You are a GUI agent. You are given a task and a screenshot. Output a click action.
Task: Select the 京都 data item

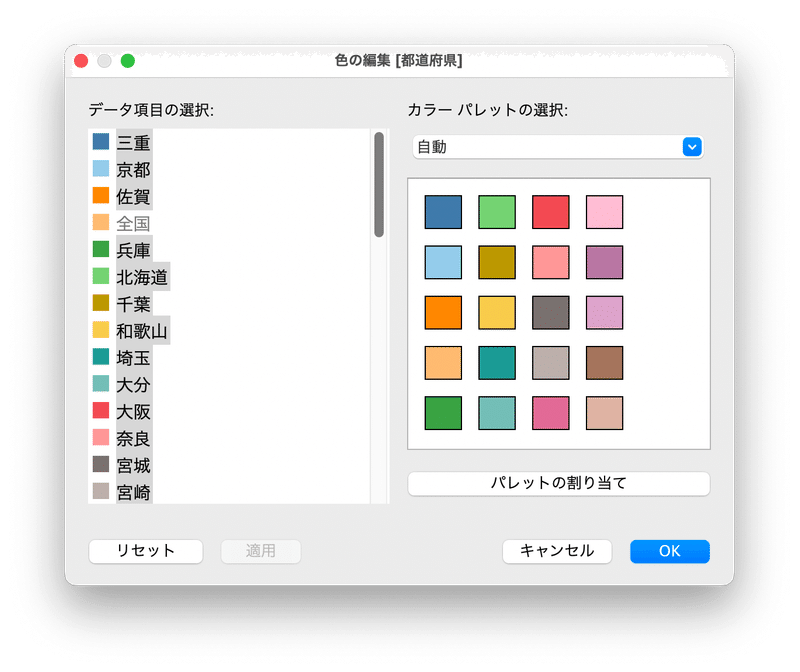pos(134,169)
